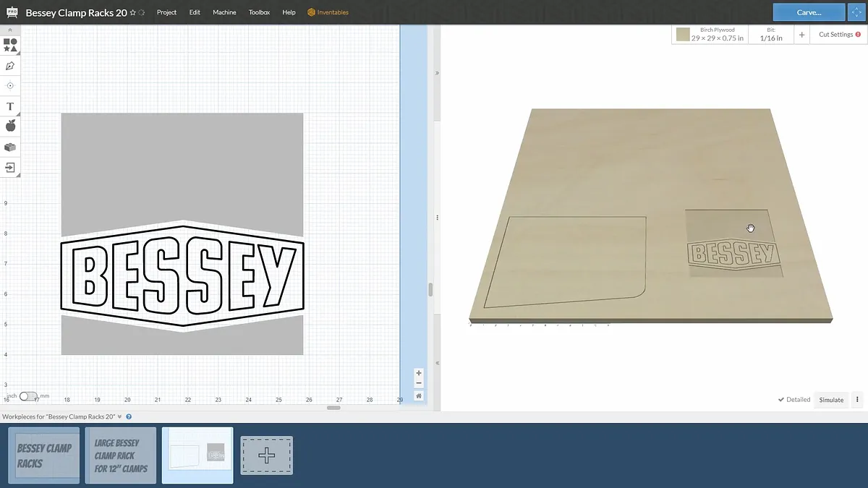Open the Apps brick icon

tap(10, 147)
